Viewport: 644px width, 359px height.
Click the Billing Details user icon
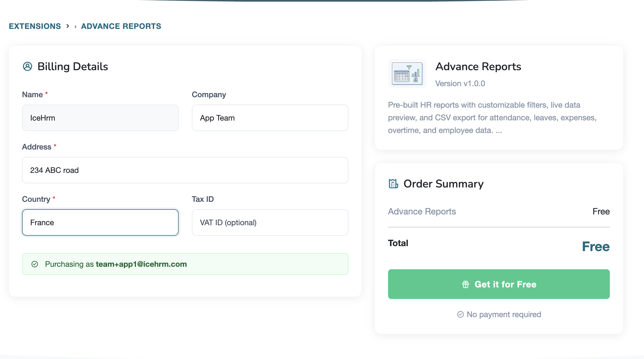coord(28,66)
